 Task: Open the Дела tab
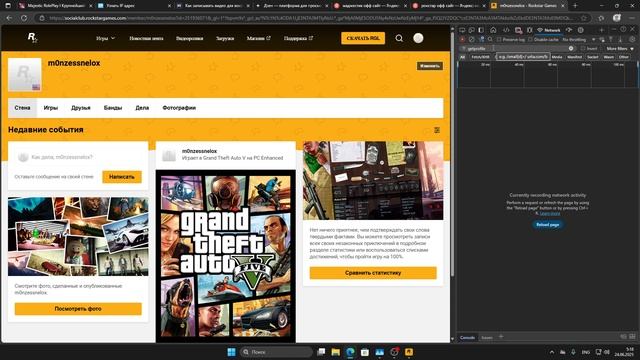pyautogui.click(x=142, y=108)
